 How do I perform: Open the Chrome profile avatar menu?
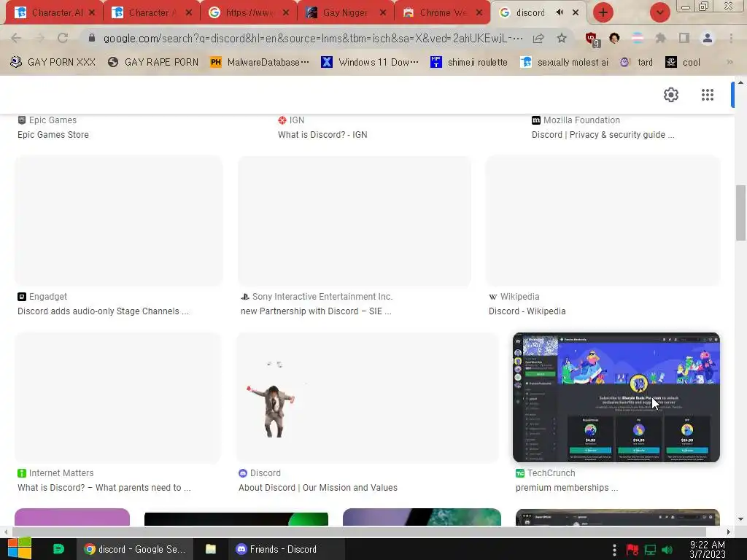click(708, 38)
